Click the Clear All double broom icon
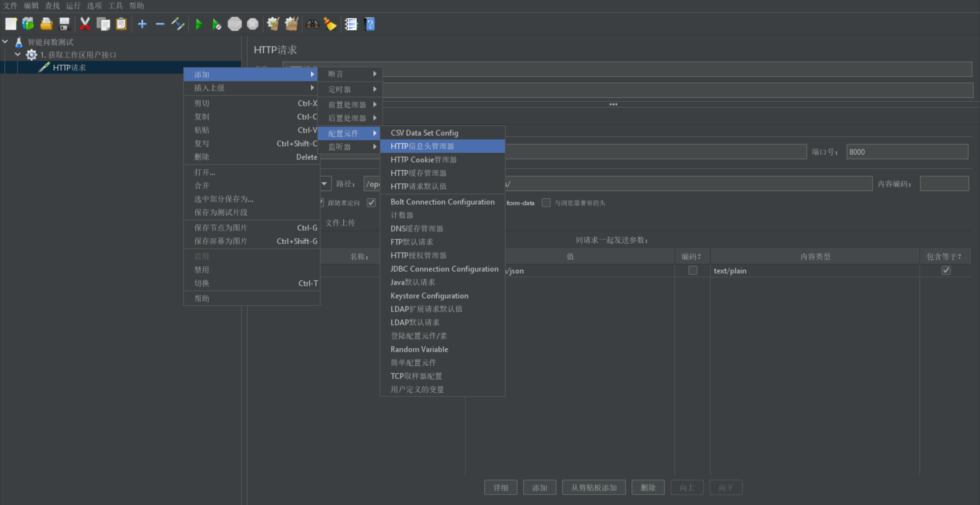980x505 pixels. (x=291, y=24)
